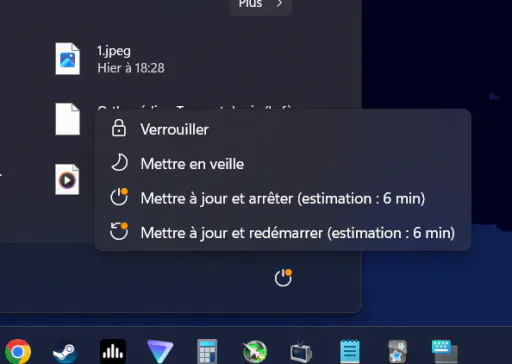Viewport: 512px width, 364px height.
Task: Open the blue Notepad in taskbar
Action: point(350,351)
